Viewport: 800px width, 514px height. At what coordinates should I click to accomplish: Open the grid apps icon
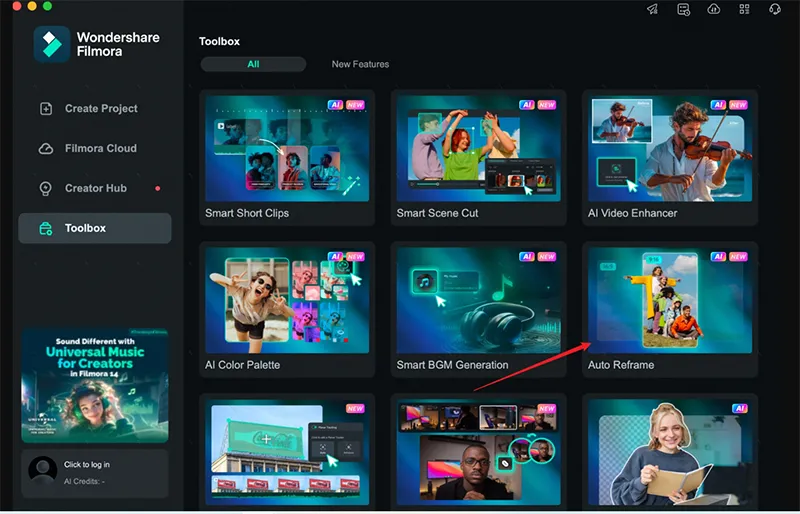[744, 9]
